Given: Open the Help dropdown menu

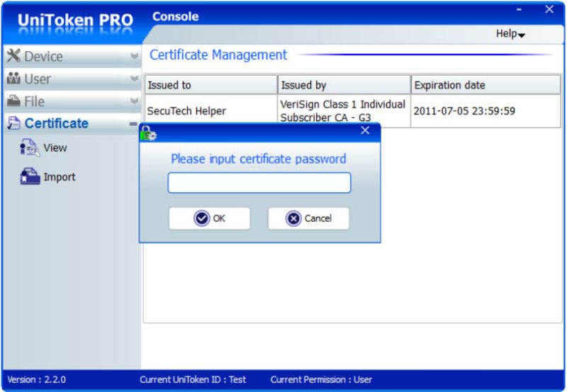Looking at the screenshot, I should click(x=510, y=34).
